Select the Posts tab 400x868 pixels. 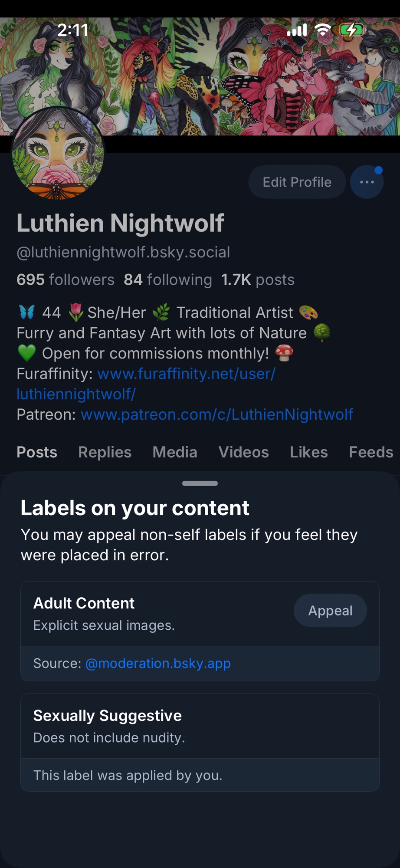[x=37, y=452]
